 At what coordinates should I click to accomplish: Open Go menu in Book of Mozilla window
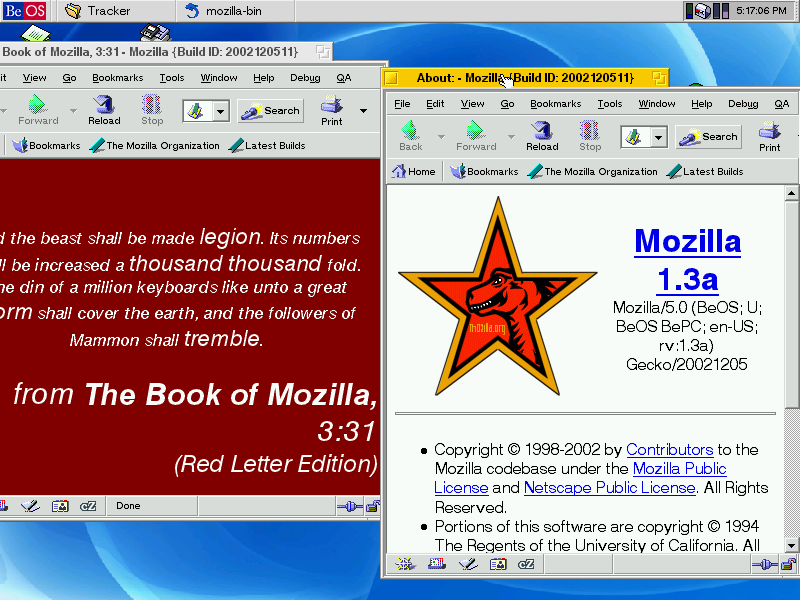pos(69,78)
